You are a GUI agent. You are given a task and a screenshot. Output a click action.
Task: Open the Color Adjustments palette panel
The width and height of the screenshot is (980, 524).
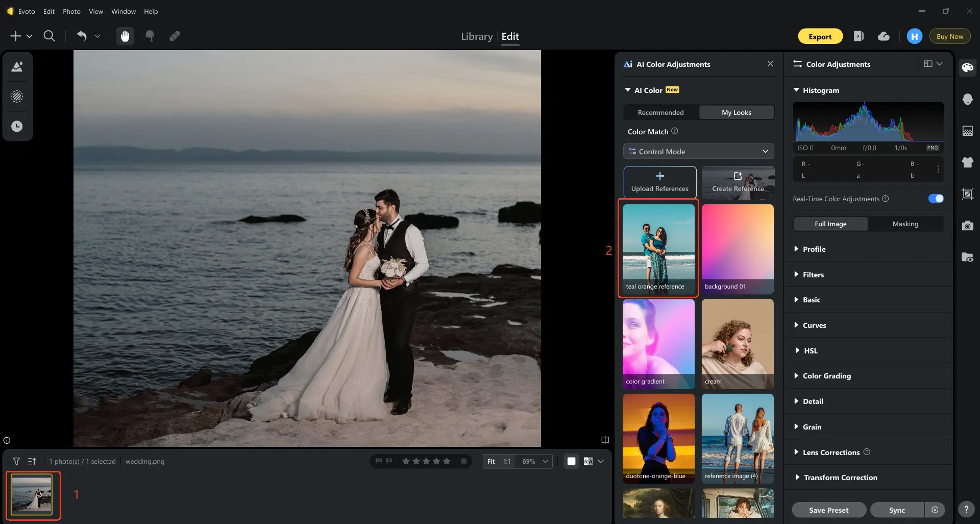tap(968, 67)
